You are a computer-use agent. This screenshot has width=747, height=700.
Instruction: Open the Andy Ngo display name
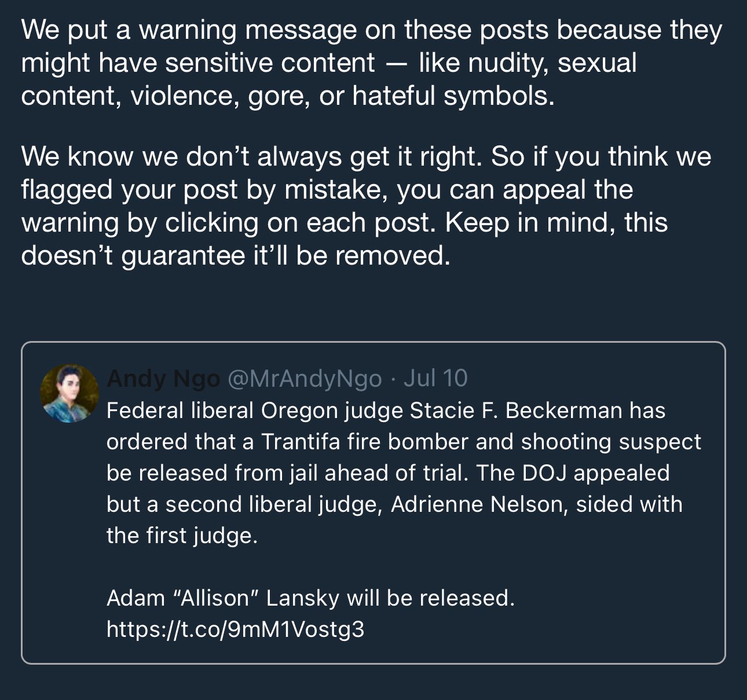pyautogui.click(x=163, y=379)
